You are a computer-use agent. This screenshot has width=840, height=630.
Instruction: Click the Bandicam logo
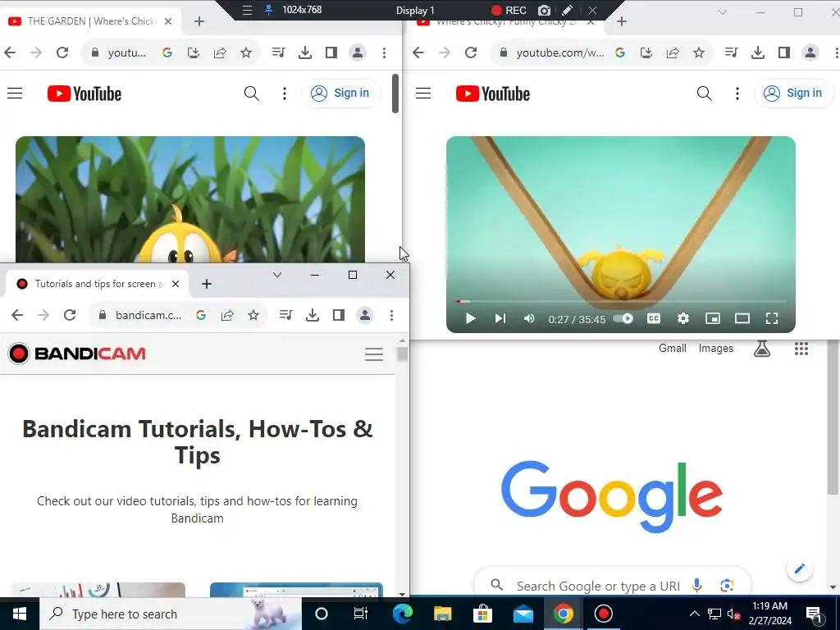pos(77,354)
